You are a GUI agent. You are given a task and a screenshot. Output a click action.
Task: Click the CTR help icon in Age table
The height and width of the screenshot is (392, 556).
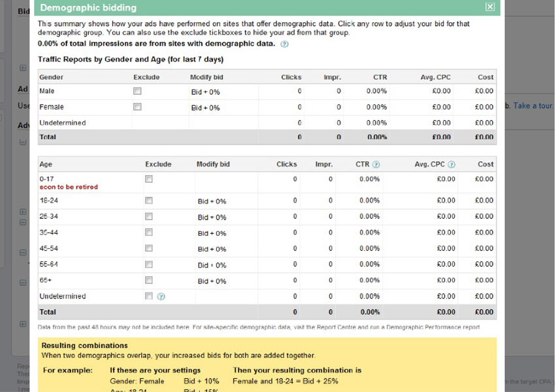[376, 165]
